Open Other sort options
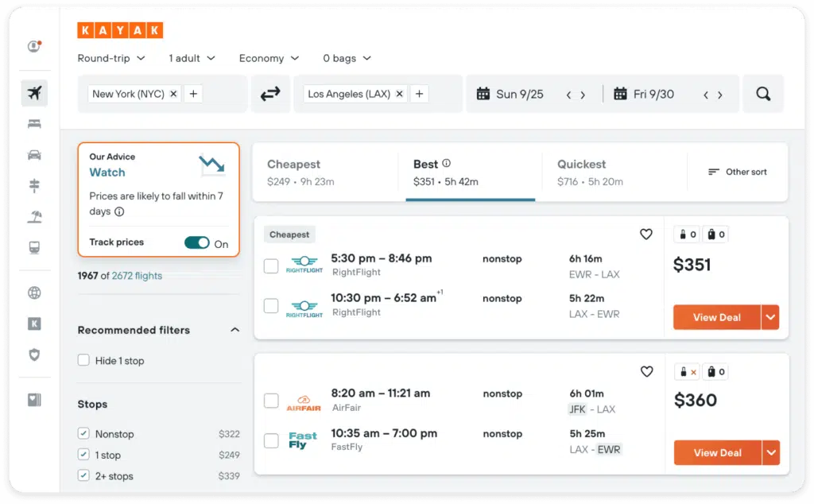The width and height of the screenshot is (814, 504). 737,172
